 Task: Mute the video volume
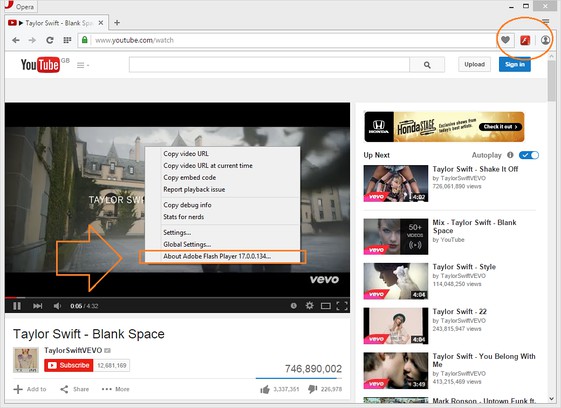pyautogui.click(x=57, y=306)
